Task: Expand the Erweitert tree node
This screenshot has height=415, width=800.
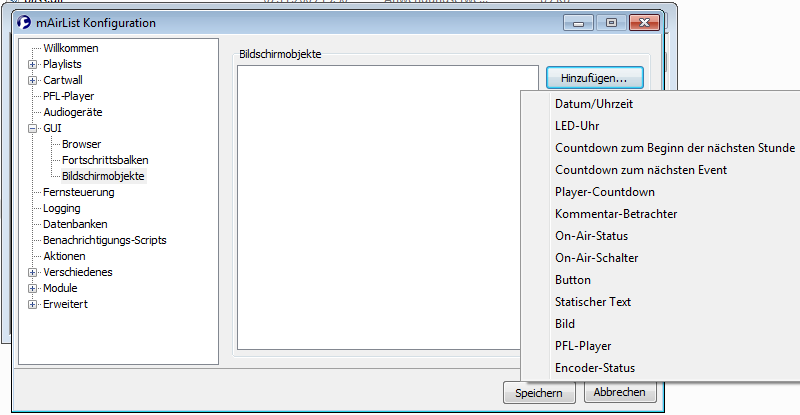Action: click(33, 304)
